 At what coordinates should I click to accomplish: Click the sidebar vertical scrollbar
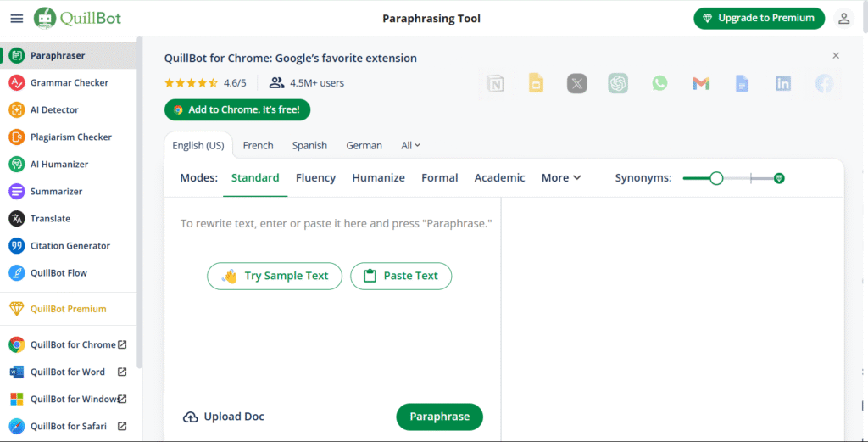tap(140, 202)
